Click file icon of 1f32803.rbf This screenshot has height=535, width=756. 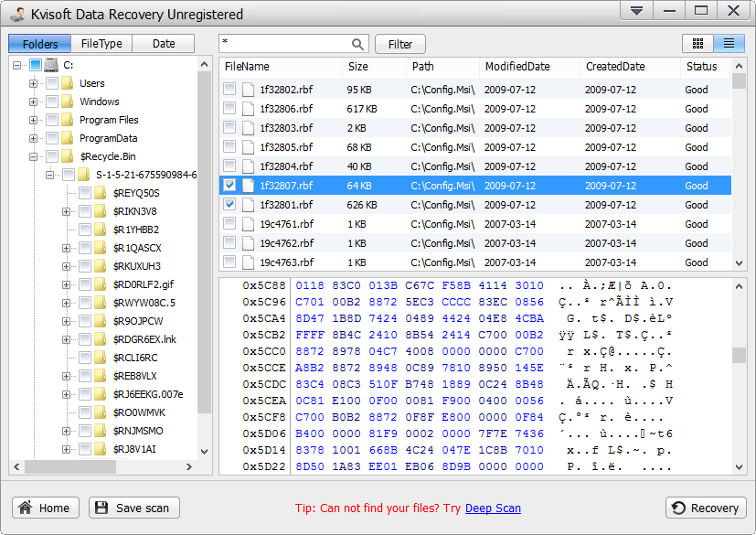pos(248,128)
